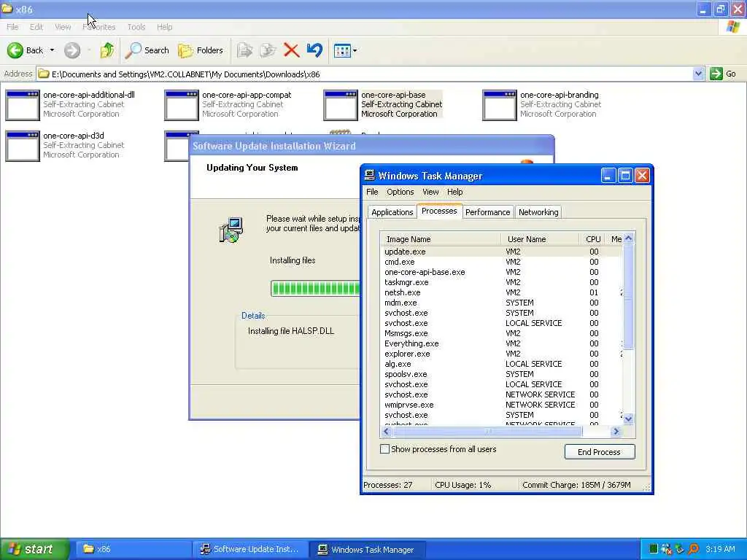
Task: Switch to the Applications tab
Action: pyautogui.click(x=392, y=212)
